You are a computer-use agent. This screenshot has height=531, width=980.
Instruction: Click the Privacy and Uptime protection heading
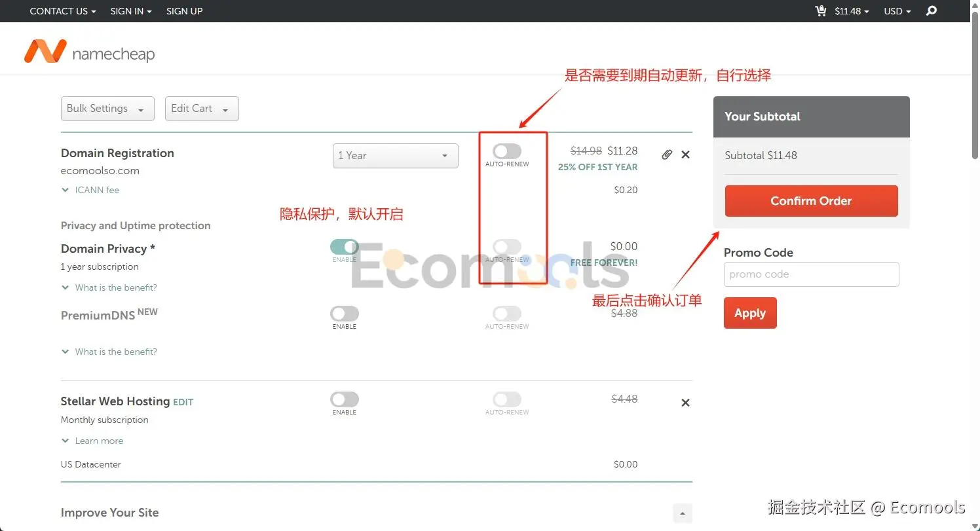point(136,226)
